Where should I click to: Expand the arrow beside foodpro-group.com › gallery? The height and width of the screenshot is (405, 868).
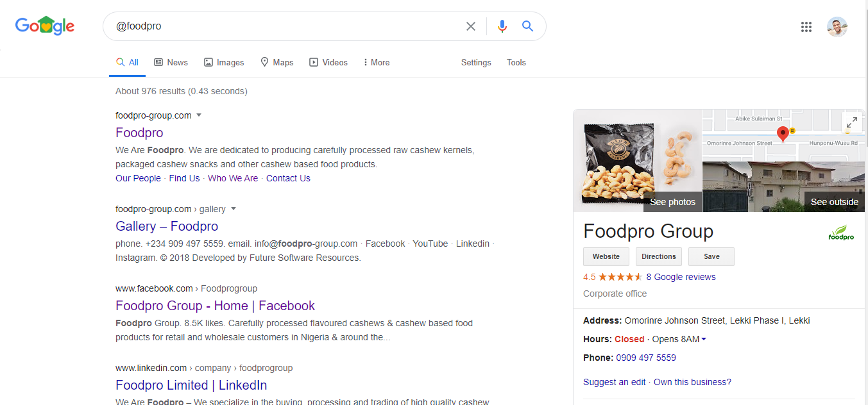tap(234, 209)
